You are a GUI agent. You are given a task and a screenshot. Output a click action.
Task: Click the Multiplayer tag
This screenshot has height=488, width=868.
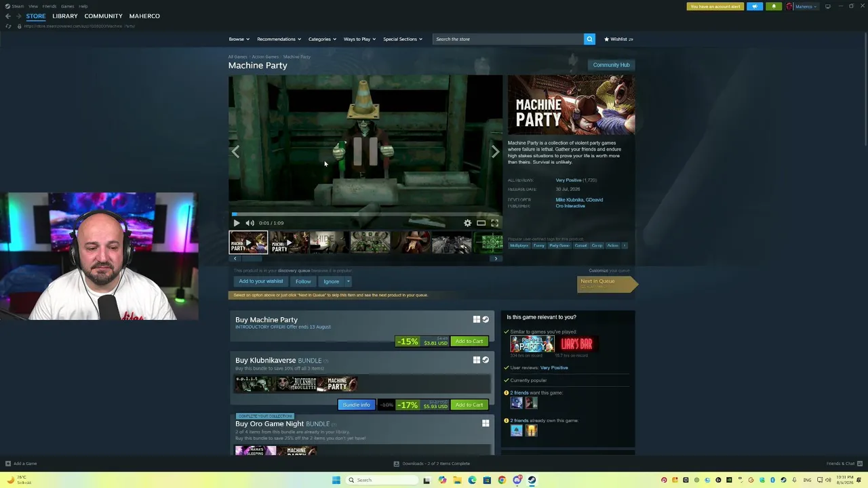click(519, 245)
